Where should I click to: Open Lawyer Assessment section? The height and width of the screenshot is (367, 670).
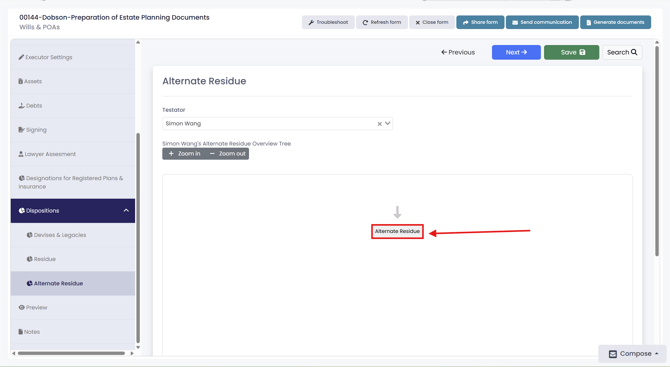click(x=73, y=154)
